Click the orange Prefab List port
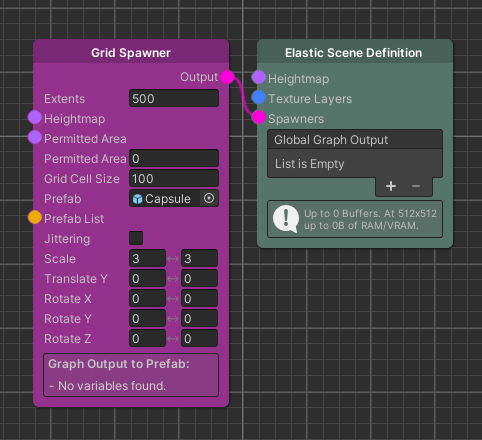482x440 pixels. [35, 217]
